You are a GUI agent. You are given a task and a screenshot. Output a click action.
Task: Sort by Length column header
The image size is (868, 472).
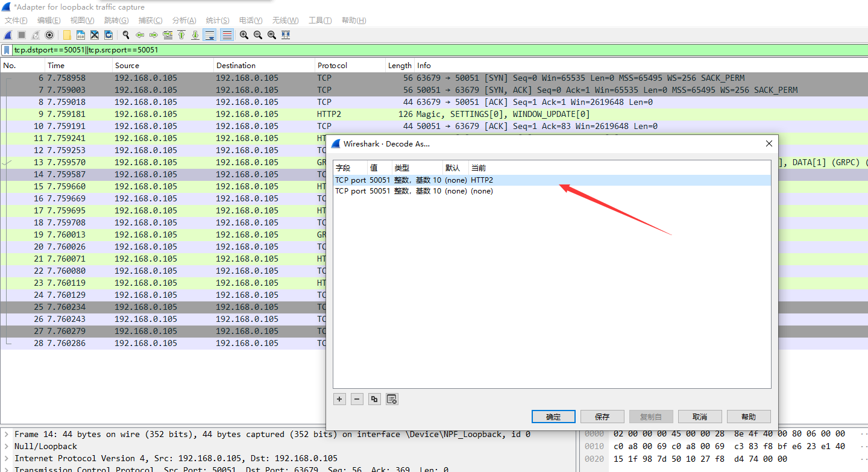coord(400,66)
